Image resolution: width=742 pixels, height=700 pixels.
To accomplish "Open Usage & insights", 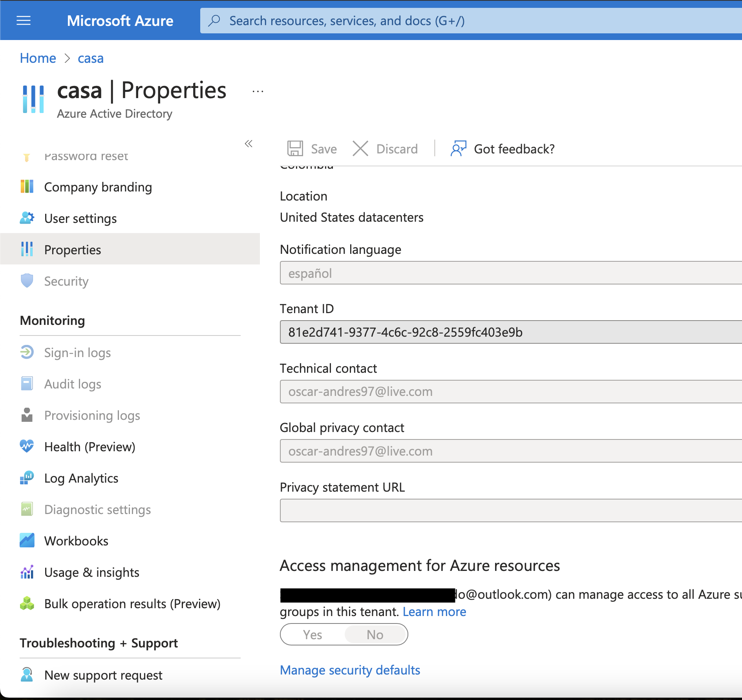I will (91, 572).
